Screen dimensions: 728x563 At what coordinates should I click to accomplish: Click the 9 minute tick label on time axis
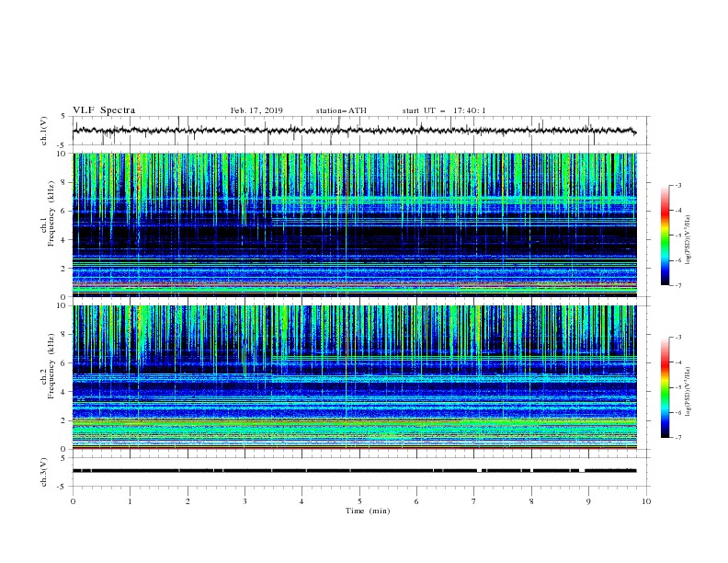tap(588, 501)
